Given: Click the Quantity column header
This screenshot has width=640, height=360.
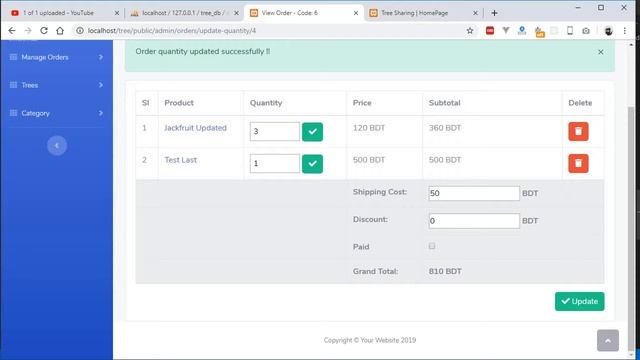Looking at the screenshot, I should pyautogui.click(x=266, y=103).
